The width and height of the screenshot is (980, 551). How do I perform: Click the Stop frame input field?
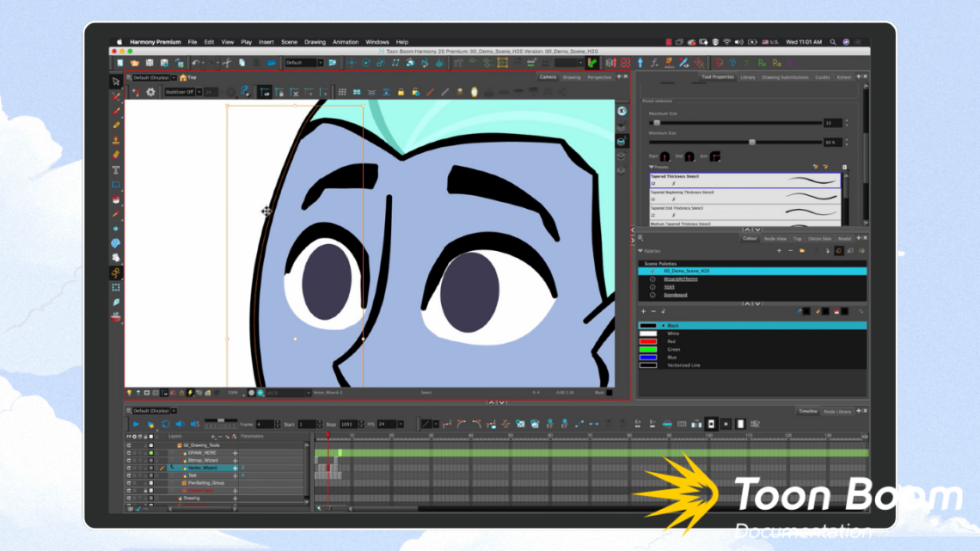point(348,425)
